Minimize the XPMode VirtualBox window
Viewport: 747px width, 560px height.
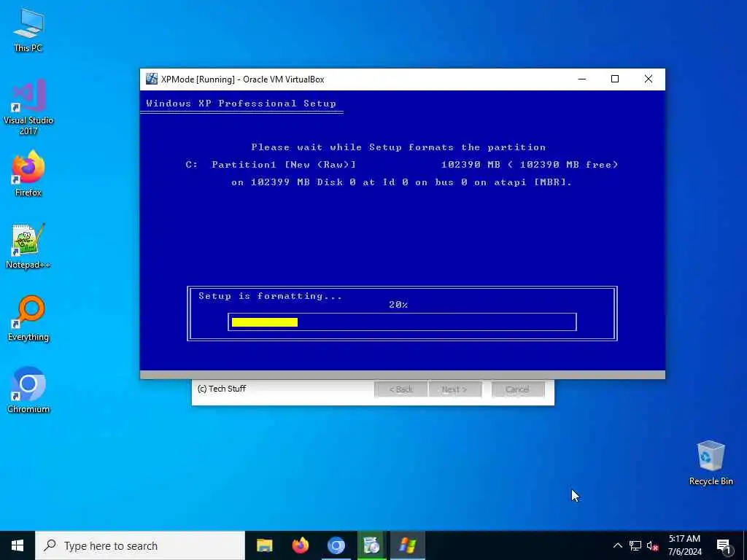581,79
